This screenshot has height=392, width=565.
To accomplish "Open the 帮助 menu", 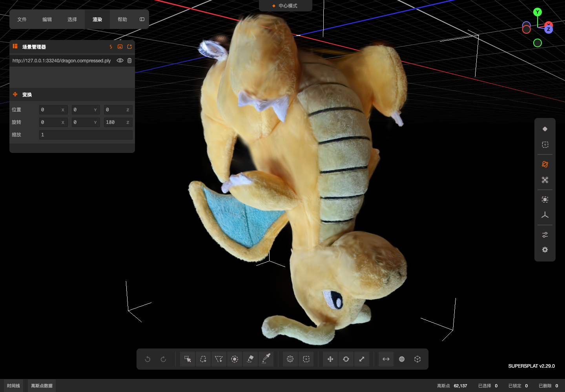I will [122, 19].
